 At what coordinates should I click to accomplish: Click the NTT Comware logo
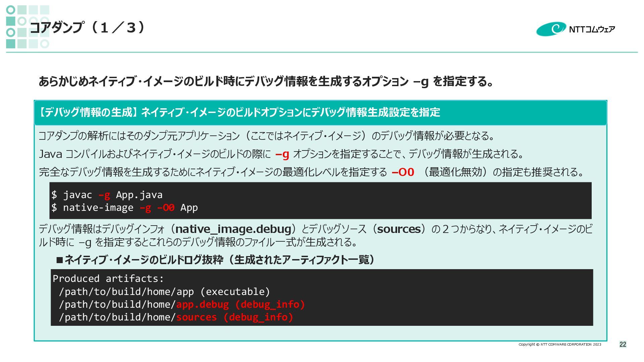click(576, 29)
